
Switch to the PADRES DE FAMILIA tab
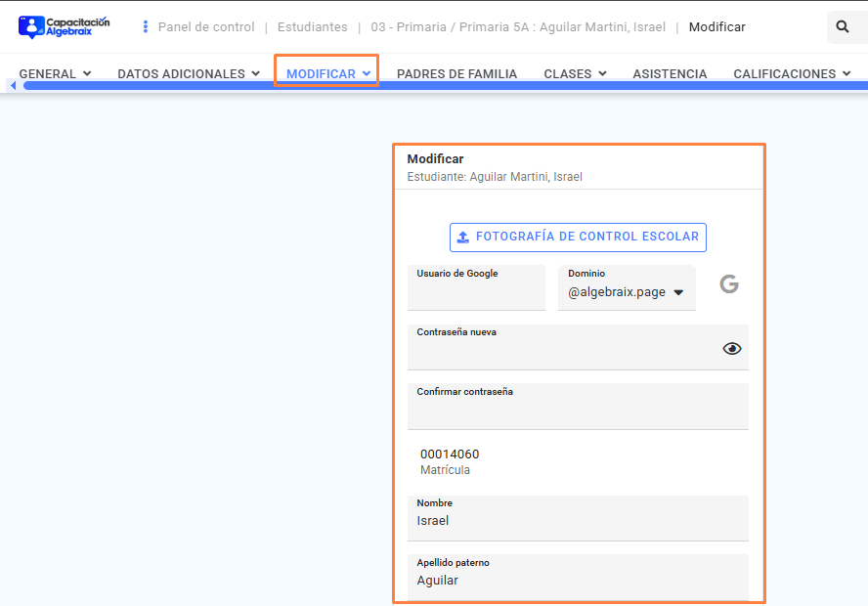(x=456, y=73)
